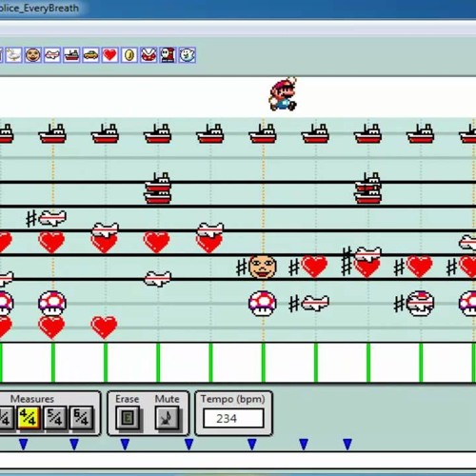The width and height of the screenshot is (476, 476).
Task: Select the yellow car instrument icon
Action: (x=90, y=55)
